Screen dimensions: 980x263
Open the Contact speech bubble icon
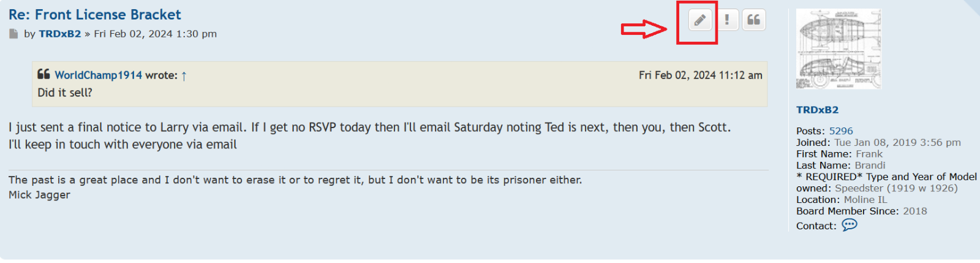(850, 225)
